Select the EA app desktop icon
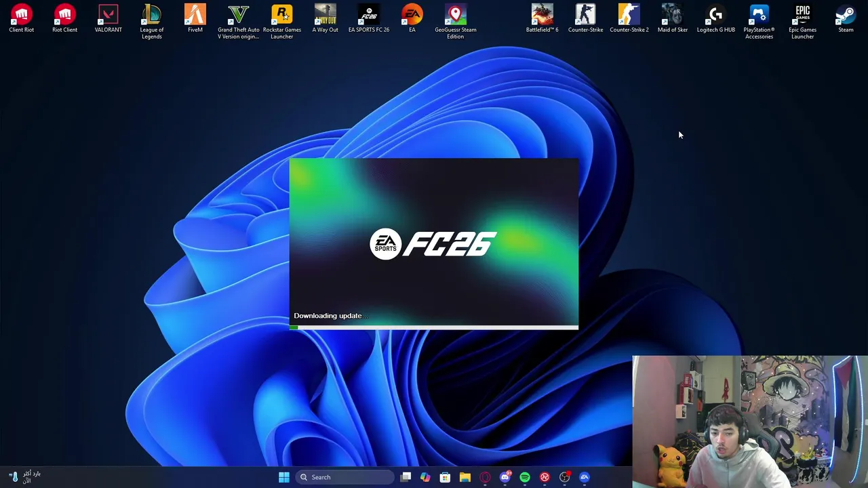This screenshot has height=488, width=868. coord(412,19)
